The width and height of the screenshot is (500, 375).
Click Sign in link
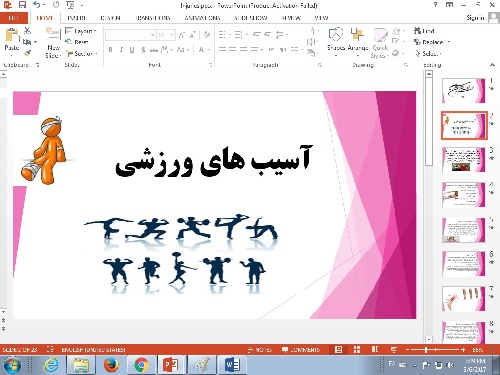[475, 18]
